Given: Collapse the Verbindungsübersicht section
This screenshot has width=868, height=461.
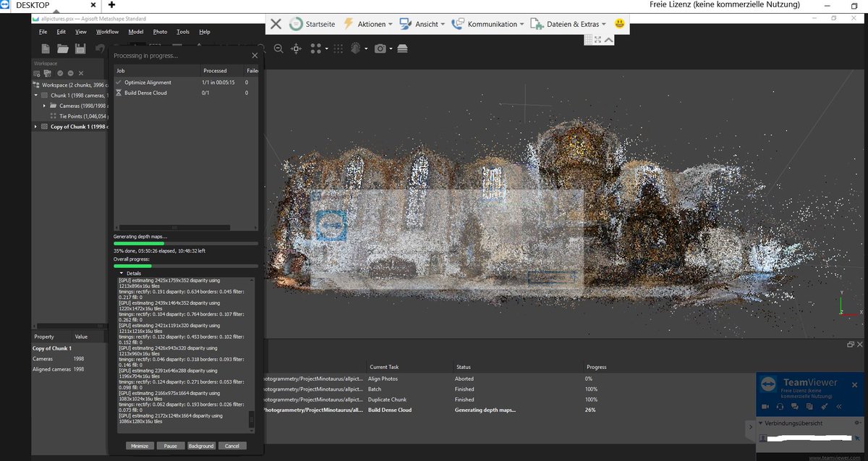Looking at the screenshot, I should 761,423.
